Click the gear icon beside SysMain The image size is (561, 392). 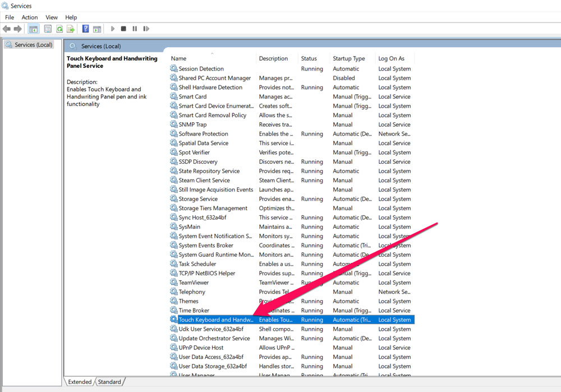pos(174,227)
